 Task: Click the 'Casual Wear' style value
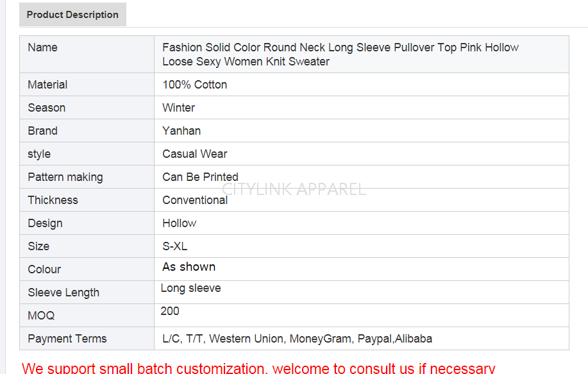click(194, 154)
